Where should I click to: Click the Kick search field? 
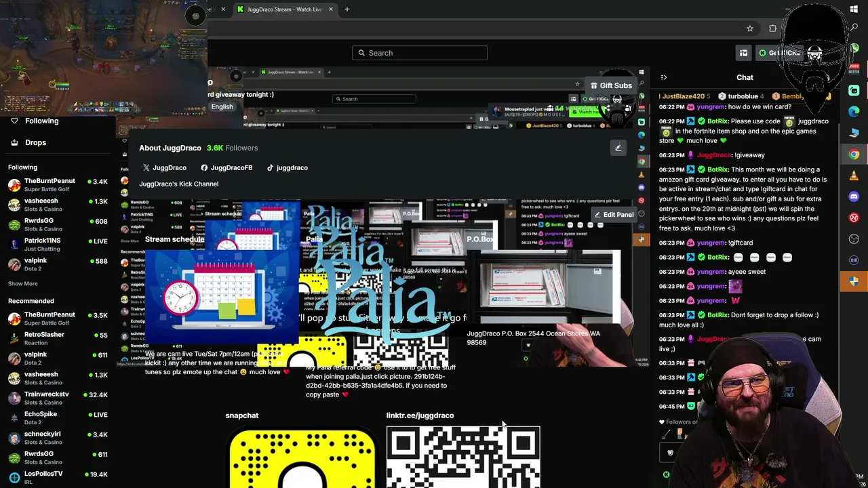point(420,53)
